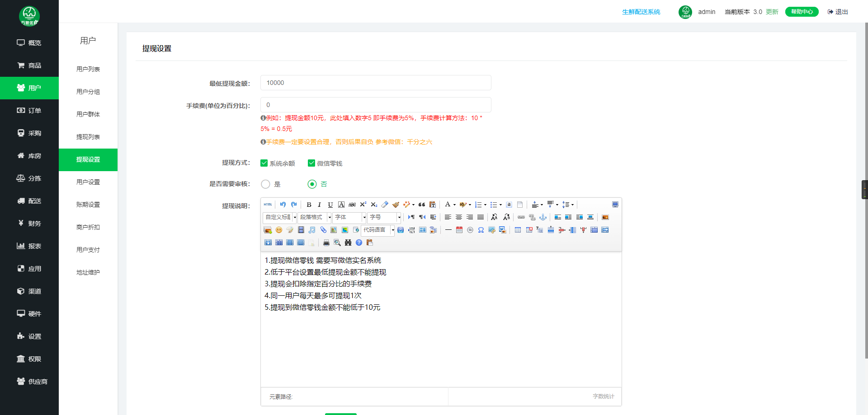This screenshot has height=415, width=868.
Task: Open the editor Help question mark icon
Action: tap(359, 243)
